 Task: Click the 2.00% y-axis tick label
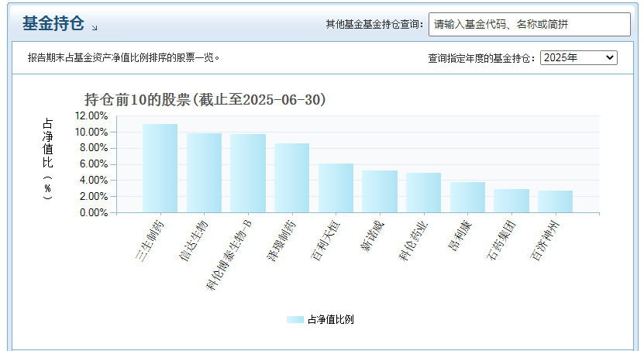(94, 197)
